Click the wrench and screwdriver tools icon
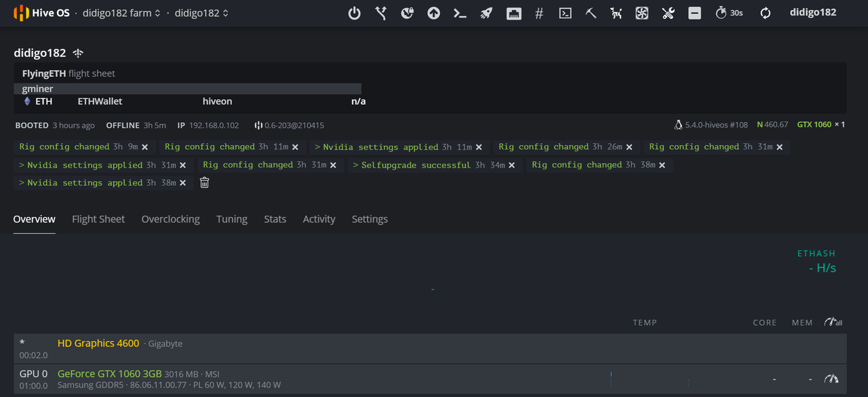Screen dimensions: 868x397 click(x=668, y=13)
